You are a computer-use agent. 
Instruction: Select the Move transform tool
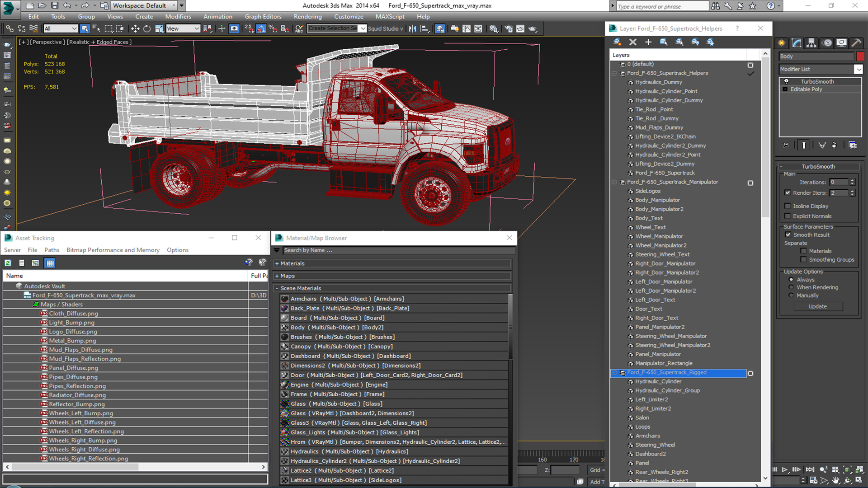tap(135, 28)
